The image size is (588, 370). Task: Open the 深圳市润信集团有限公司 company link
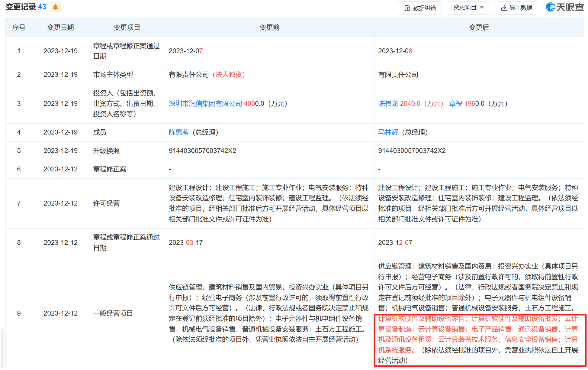(x=205, y=104)
